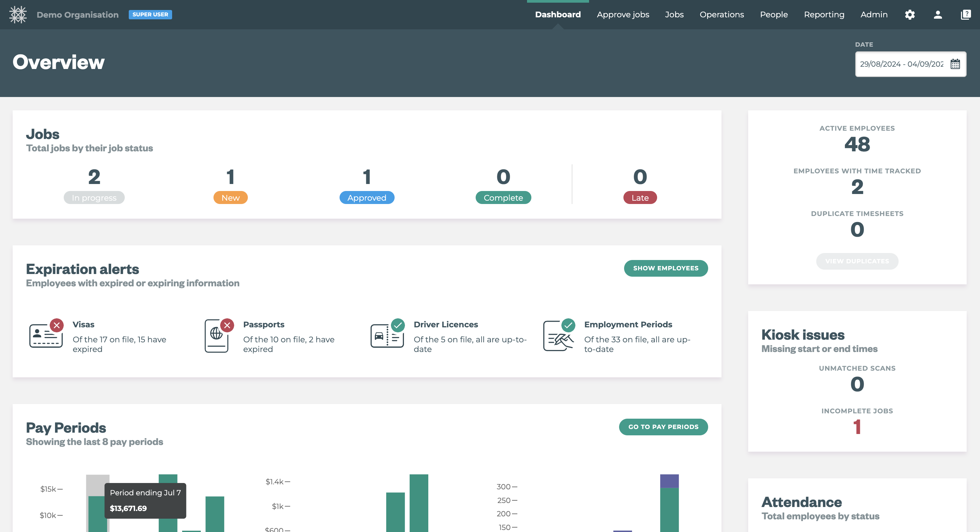Click the date range input field
The width and height of the screenshot is (980, 532).
click(901, 64)
